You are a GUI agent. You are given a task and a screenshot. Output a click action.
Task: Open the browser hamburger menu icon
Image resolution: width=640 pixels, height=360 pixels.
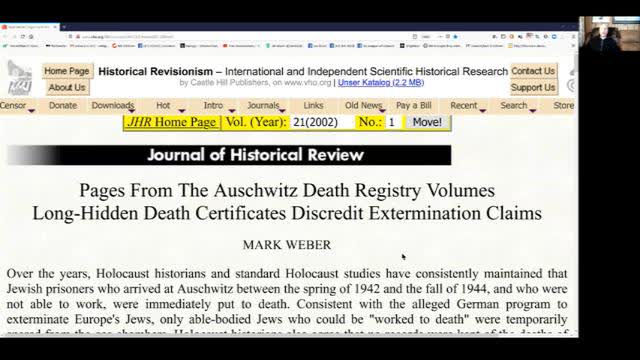[x=573, y=36]
